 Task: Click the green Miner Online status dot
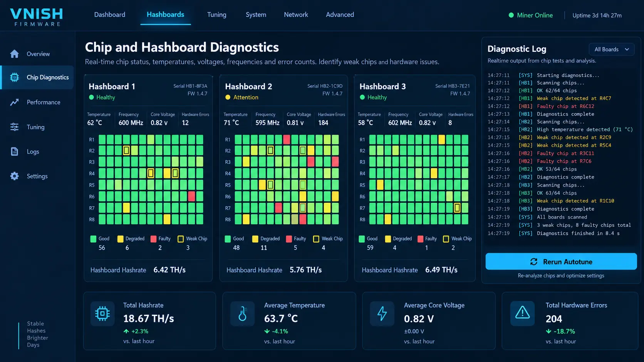[511, 15]
